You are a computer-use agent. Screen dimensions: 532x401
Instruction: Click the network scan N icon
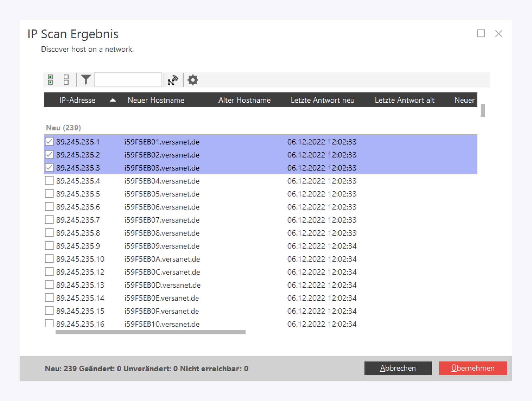(173, 80)
